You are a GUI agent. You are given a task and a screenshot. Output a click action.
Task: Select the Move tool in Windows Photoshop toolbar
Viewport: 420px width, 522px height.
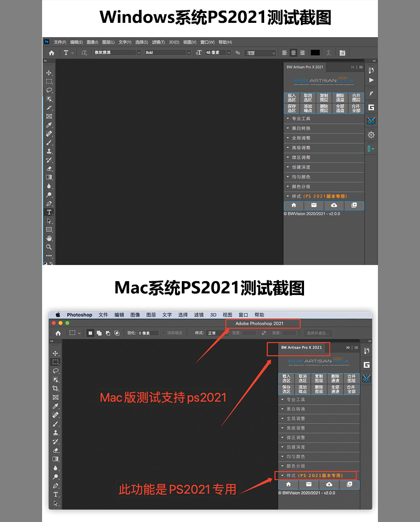click(x=49, y=73)
